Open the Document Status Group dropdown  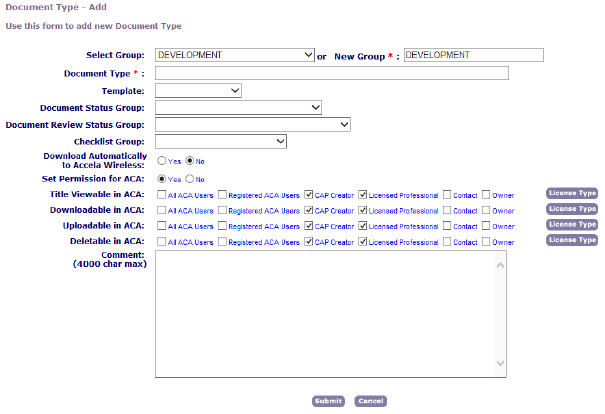click(x=238, y=108)
